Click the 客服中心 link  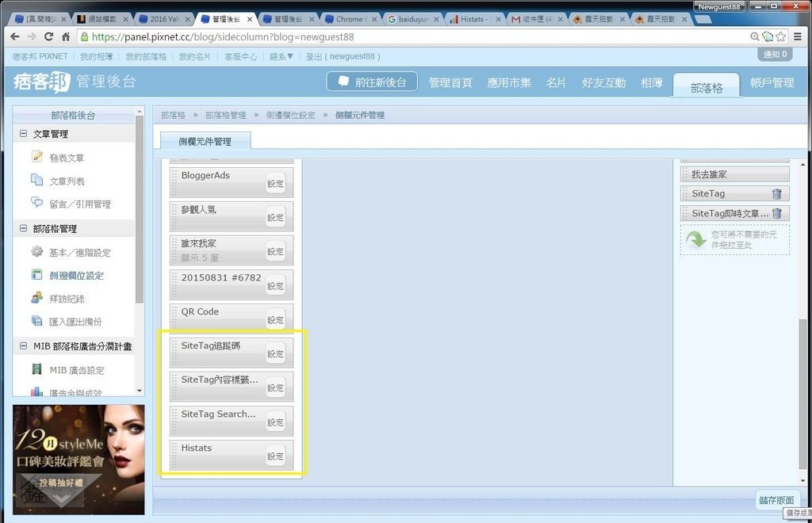(x=241, y=56)
